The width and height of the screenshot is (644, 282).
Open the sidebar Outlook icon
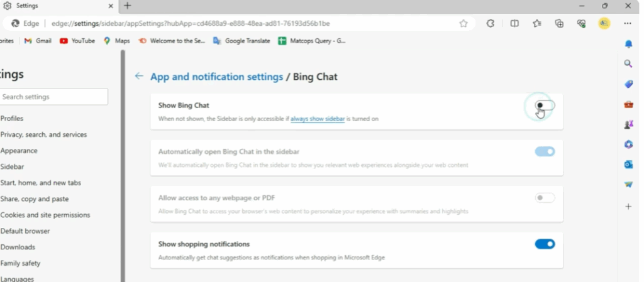pyautogui.click(x=628, y=165)
